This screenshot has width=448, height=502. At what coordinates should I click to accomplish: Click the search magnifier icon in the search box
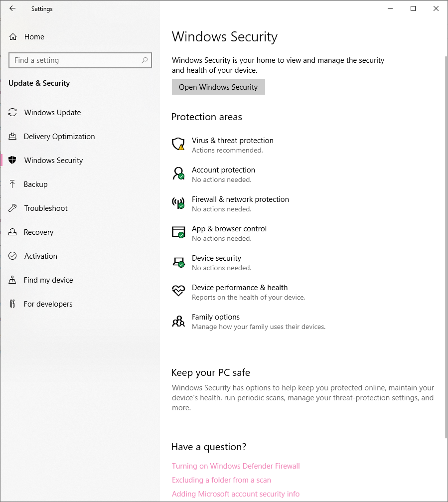[x=145, y=60]
